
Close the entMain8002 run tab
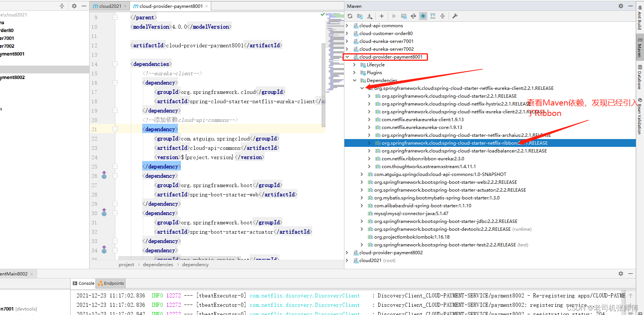[31, 274]
